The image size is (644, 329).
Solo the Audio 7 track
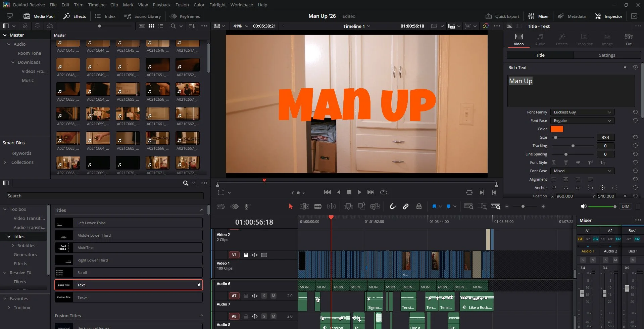264,296
